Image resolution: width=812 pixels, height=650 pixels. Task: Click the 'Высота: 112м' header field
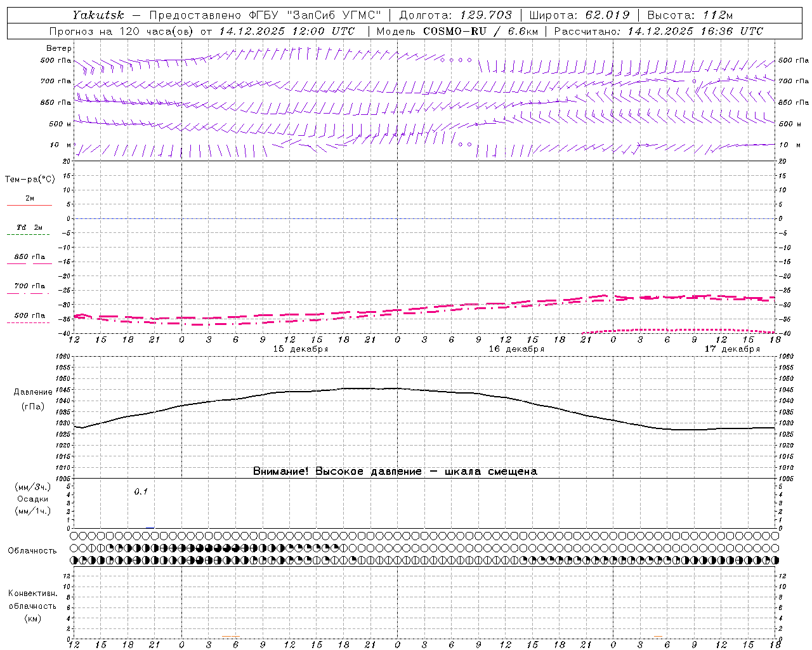tap(691, 15)
